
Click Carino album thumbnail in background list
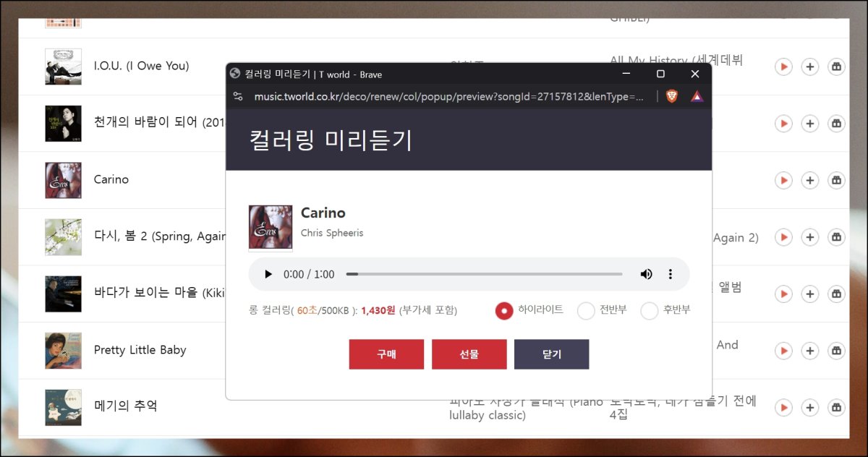[x=63, y=180]
